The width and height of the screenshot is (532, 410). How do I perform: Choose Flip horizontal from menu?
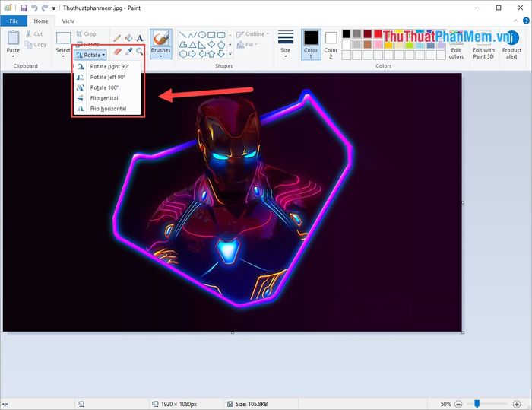(x=107, y=109)
